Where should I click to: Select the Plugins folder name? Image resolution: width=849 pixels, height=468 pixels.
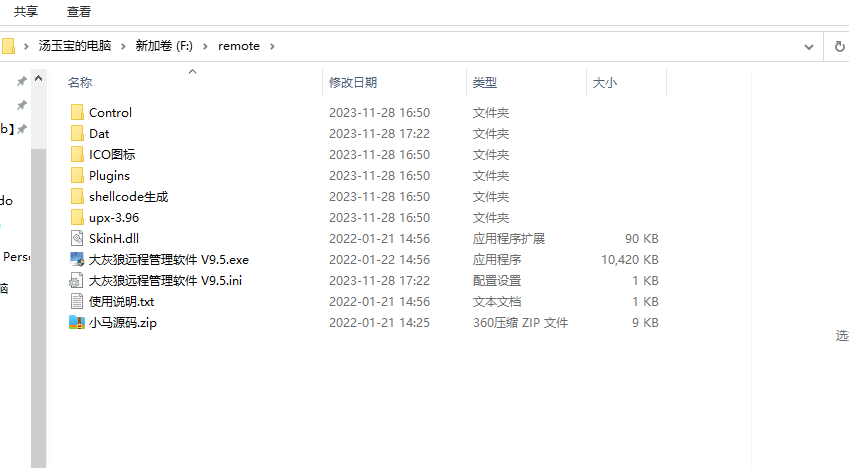pos(109,176)
